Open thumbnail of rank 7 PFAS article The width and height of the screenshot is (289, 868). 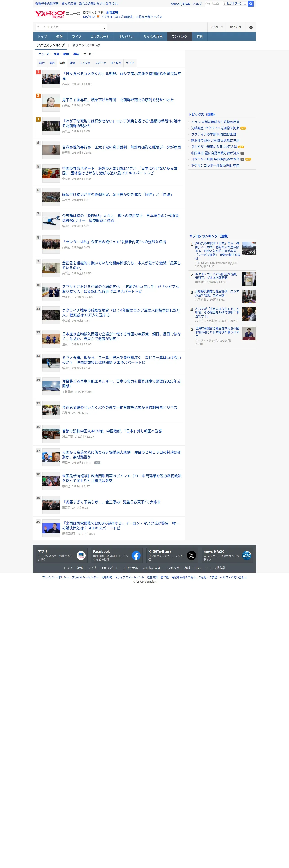tap(51, 221)
